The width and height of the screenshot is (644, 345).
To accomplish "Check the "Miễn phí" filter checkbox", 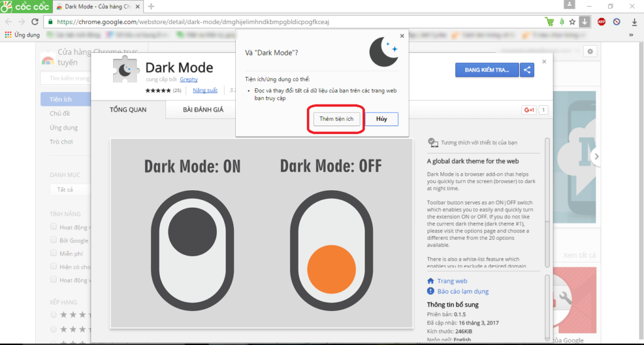I will (x=53, y=253).
